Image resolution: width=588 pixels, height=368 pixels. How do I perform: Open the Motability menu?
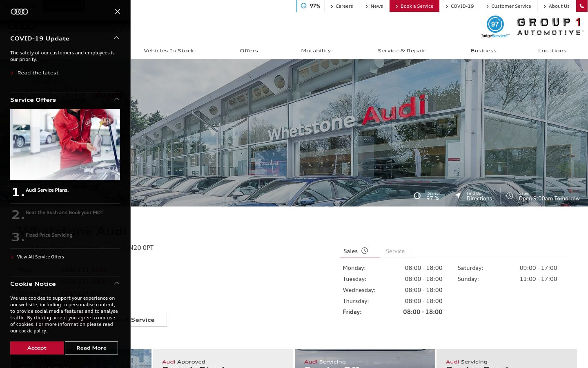(316, 51)
